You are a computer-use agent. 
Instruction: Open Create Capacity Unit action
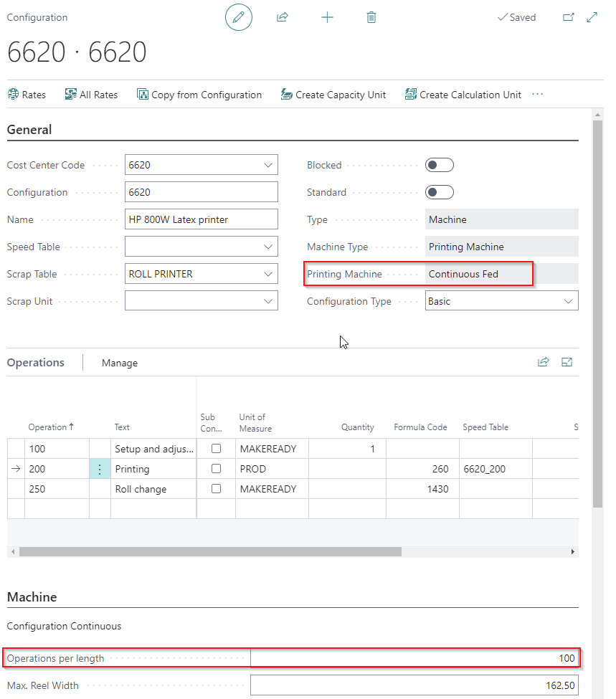click(x=333, y=94)
